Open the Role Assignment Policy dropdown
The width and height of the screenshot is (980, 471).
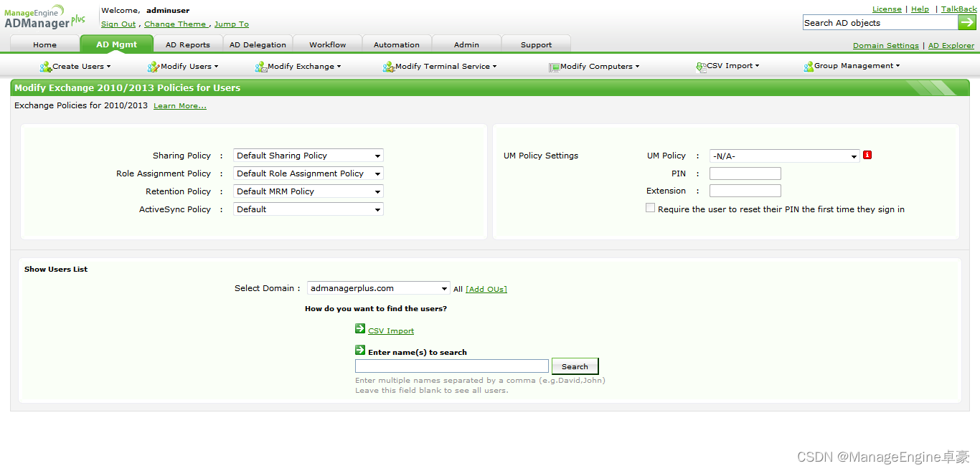(x=308, y=173)
